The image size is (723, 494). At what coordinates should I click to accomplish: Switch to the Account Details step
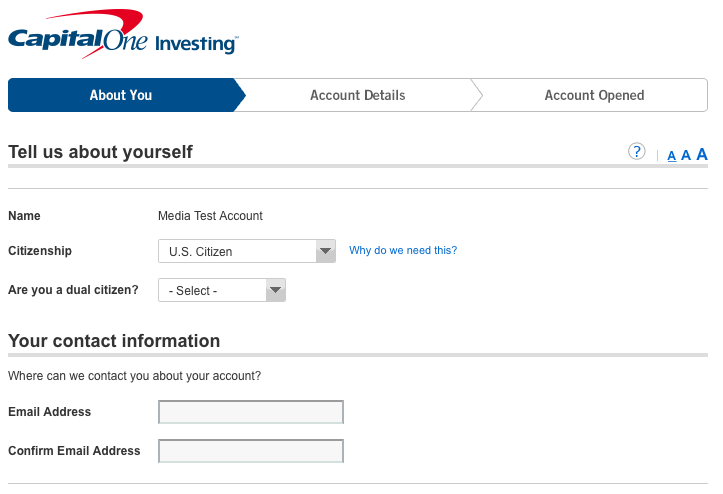(x=357, y=95)
